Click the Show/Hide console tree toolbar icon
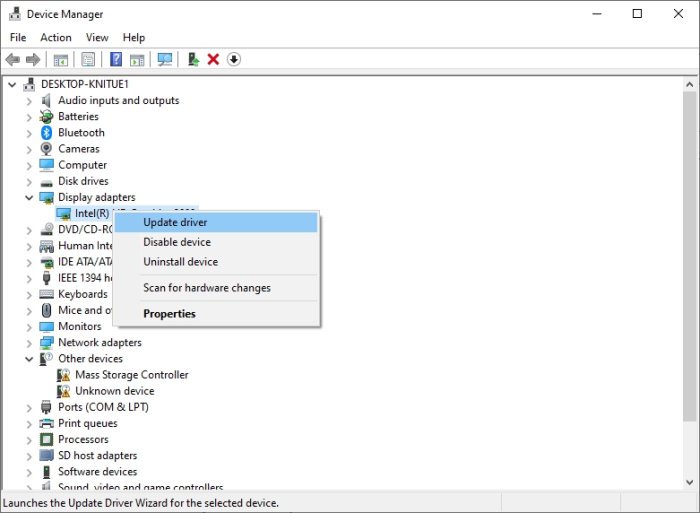Image resolution: width=700 pixels, height=513 pixels. [x=61, y=59]
